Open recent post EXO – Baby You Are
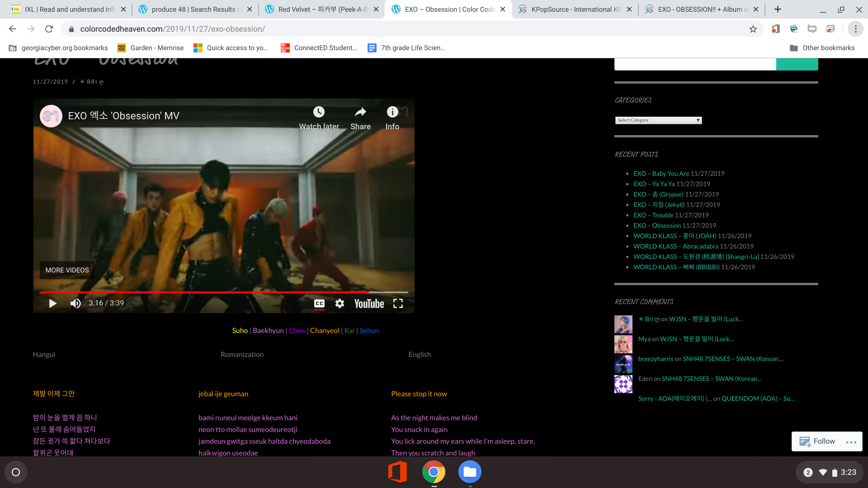Screen dimensions: 868x488 (x=661, y=174)
